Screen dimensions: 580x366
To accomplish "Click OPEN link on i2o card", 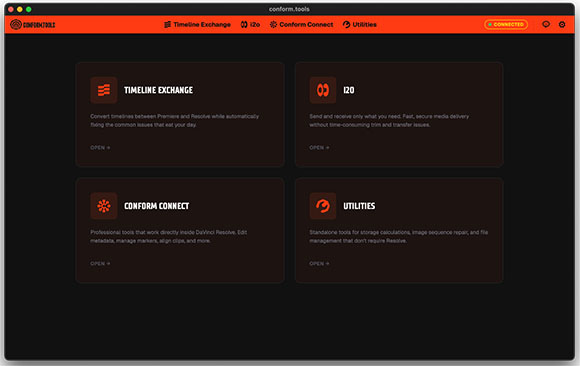I will [319, 148].
